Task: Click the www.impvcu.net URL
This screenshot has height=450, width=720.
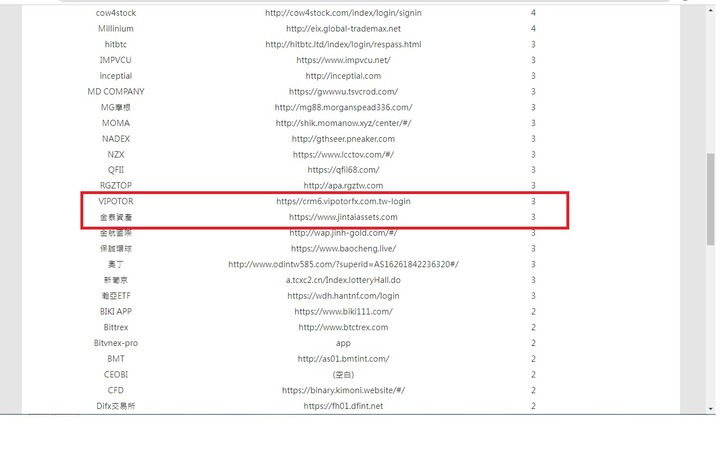Action: (343, 60)
